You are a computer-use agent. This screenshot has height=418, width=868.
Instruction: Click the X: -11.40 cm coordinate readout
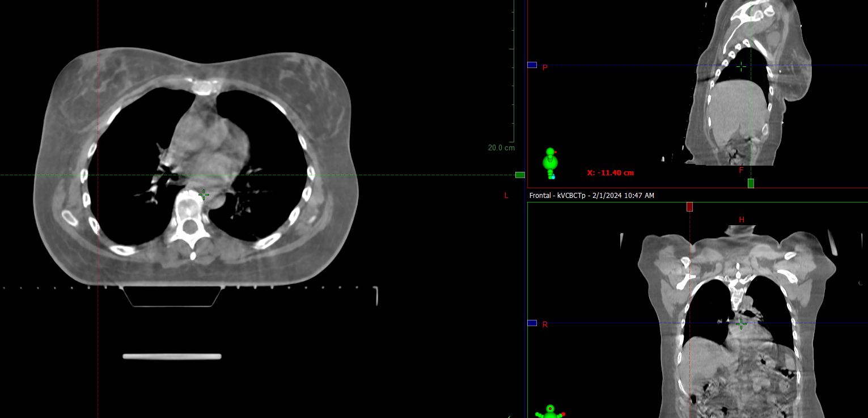point(609,172)
